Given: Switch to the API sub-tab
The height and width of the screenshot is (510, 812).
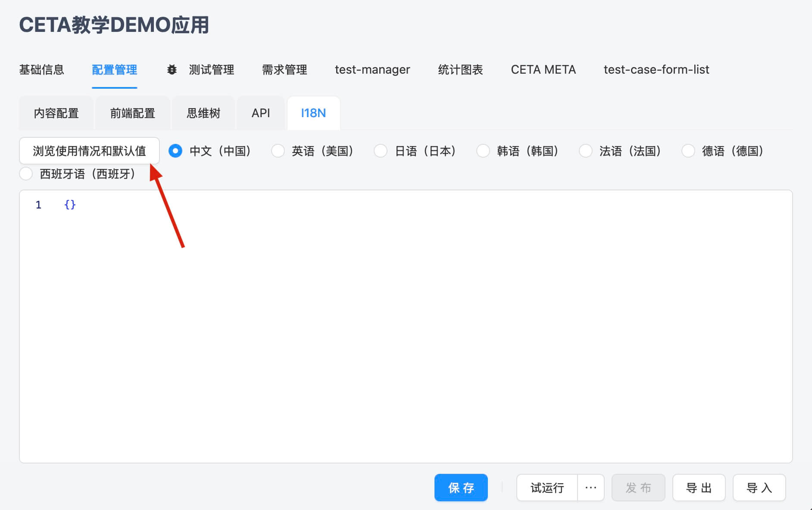Looking at the screenshot, I should [x=261, y=113].
